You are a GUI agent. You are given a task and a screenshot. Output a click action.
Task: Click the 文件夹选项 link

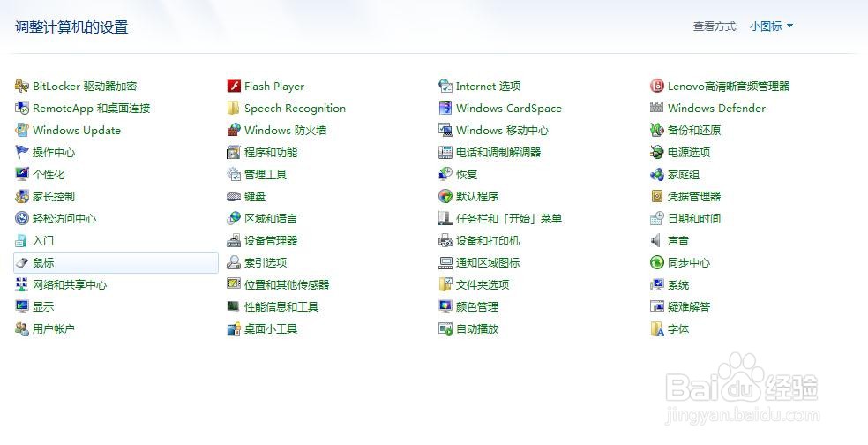pos(483,285)
